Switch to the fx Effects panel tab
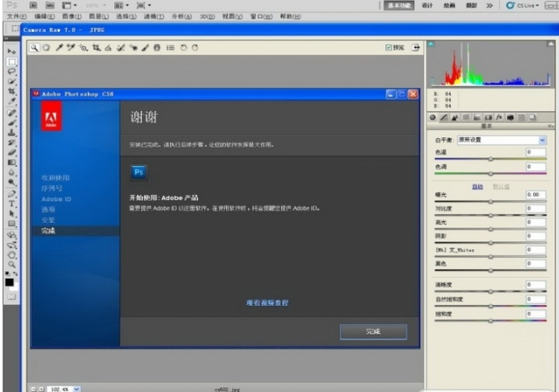 pyautogui.click(x=499, y=117)
